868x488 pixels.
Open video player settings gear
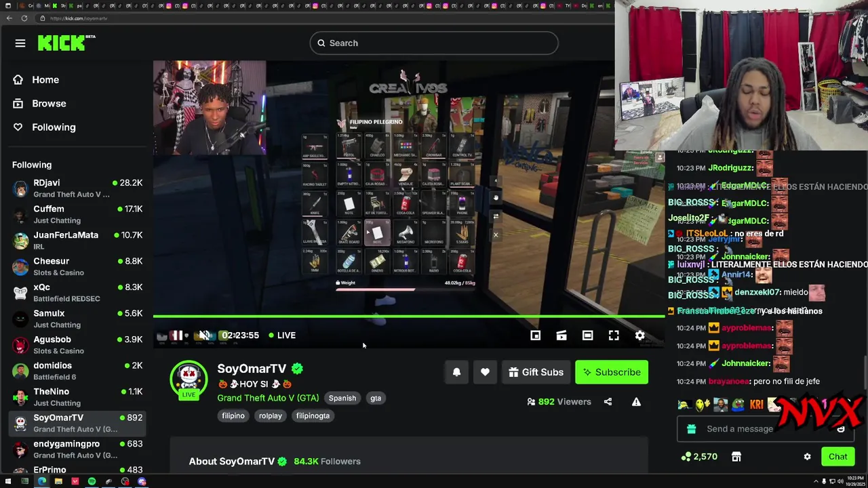[x=639, y=335]
